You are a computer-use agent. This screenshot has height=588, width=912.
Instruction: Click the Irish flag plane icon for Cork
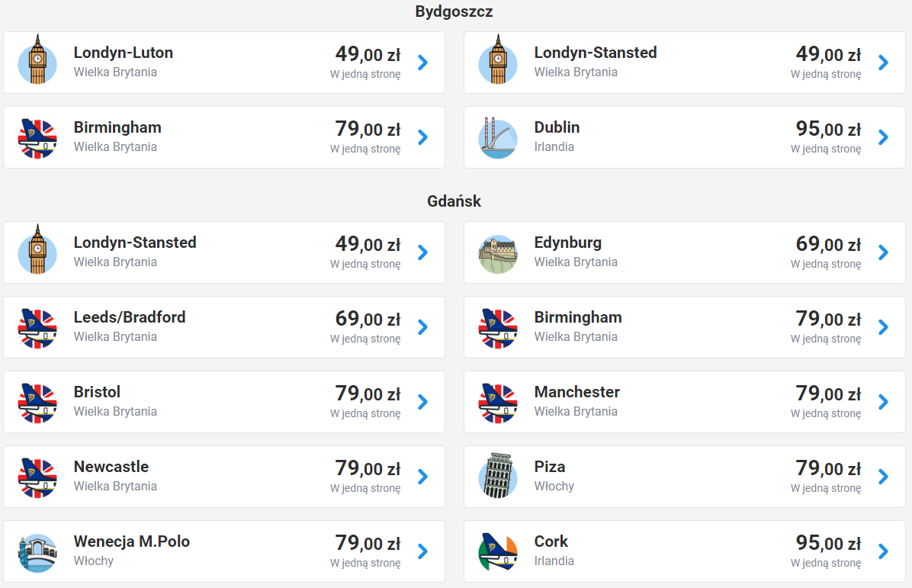coord(498,551)
